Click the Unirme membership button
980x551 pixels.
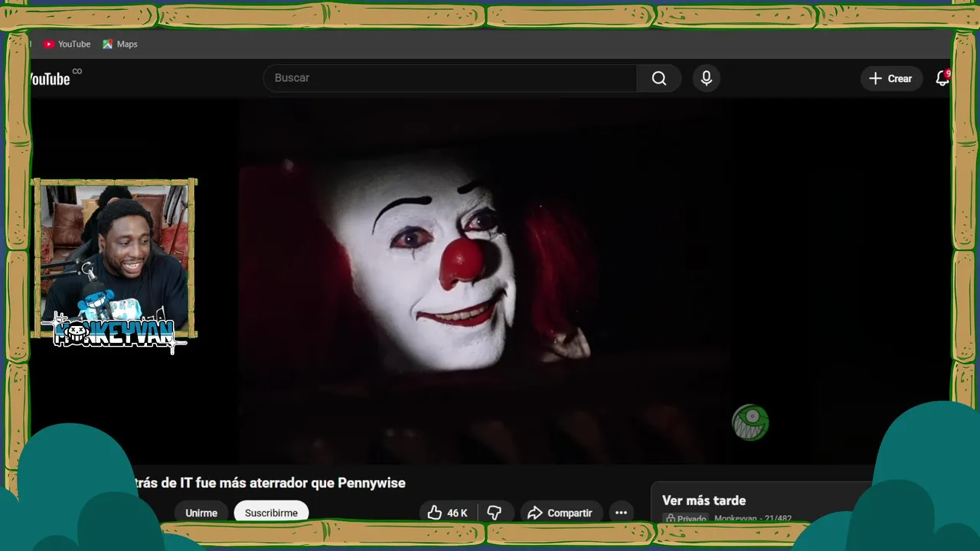[201, 512]
